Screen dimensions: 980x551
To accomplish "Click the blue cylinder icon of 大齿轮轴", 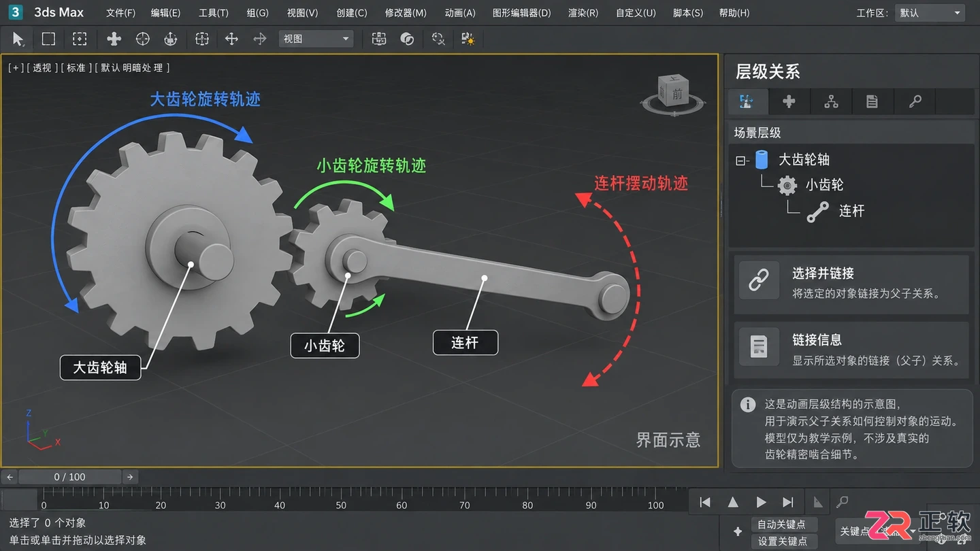I will (x=762, y=160).
